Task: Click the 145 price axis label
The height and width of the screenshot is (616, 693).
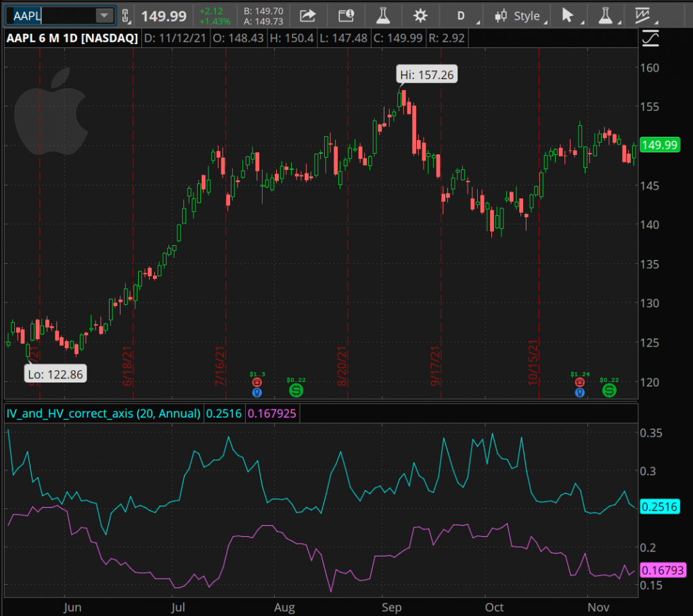Action: [649, 185]
